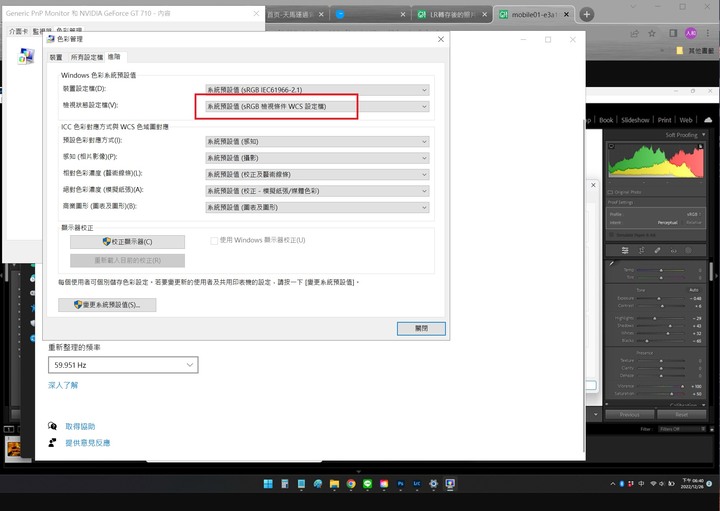The image size is (720, 511).
Task: Open LINE app from the taskbar
Action: [367, 483]
